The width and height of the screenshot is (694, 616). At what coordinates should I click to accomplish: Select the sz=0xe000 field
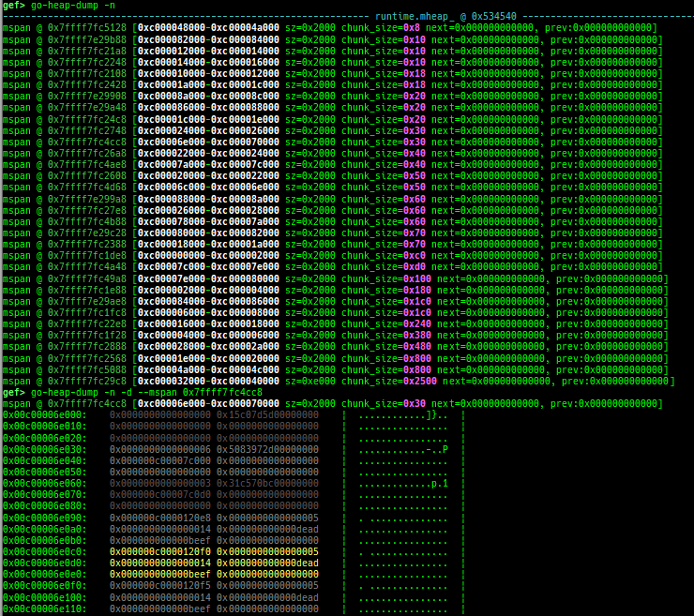310,381
